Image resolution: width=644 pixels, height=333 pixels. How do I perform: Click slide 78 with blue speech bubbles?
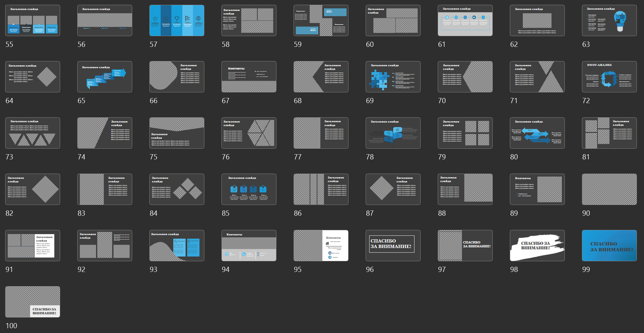[x=393, y=133]
